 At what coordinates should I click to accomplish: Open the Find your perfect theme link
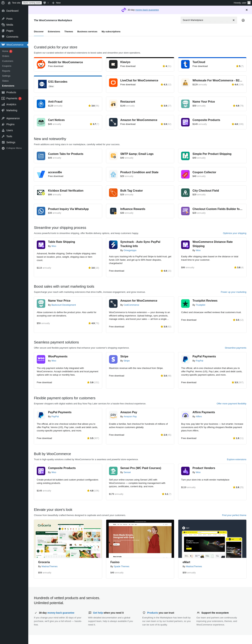[234, 515]
